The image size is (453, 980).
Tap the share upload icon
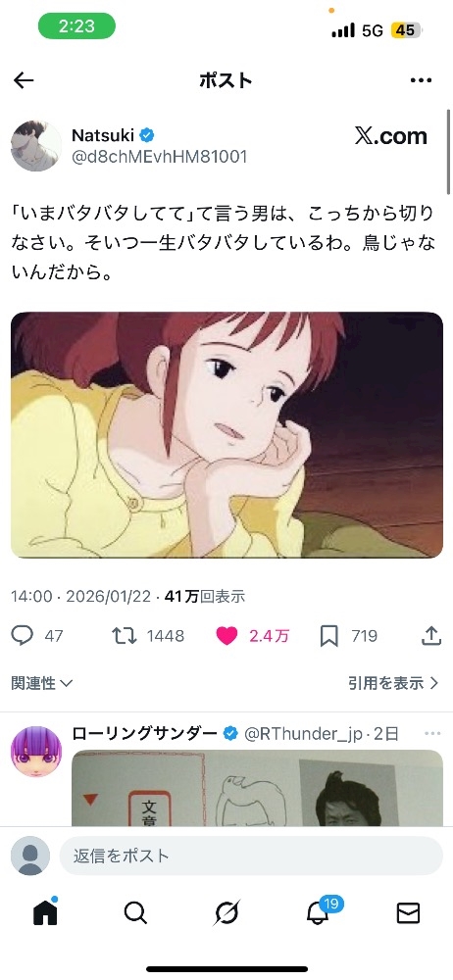431,636
